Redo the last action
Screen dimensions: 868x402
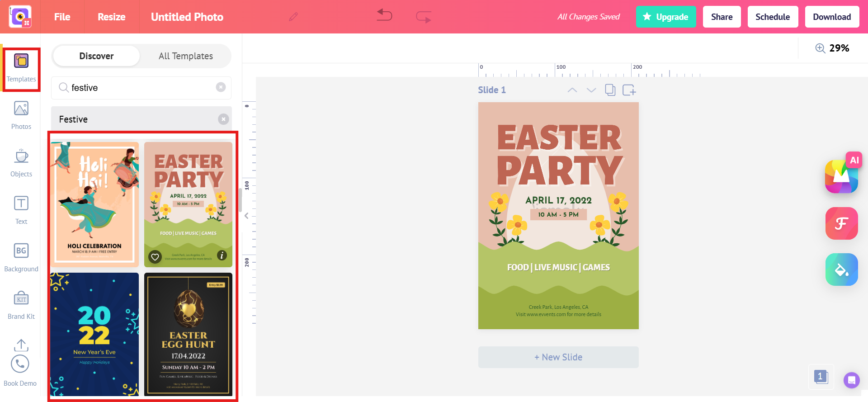[x=424, y=17]
